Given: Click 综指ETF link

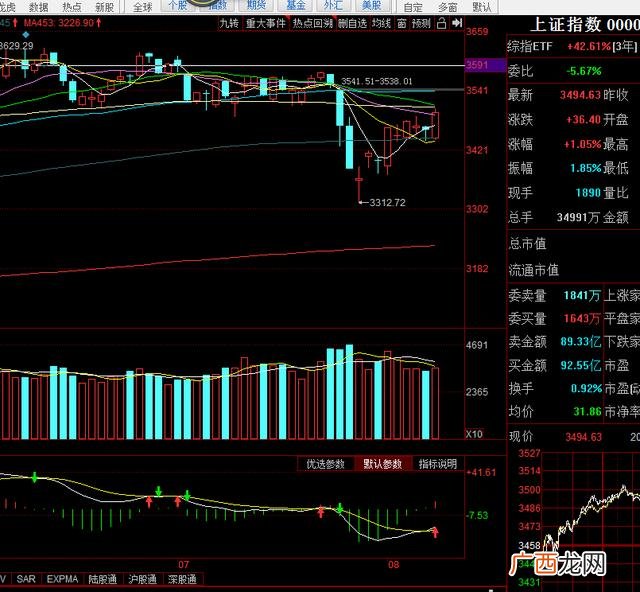Looking at the screenshot, I should pyautogui.click(x=530, y=47).
